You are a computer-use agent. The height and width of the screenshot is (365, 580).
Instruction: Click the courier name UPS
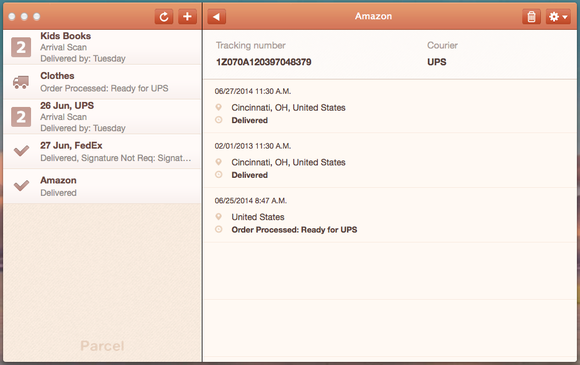436,62
